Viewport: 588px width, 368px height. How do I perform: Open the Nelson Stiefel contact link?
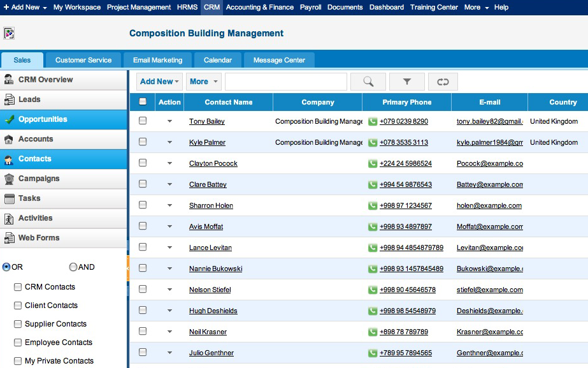(x=210, y=290)
